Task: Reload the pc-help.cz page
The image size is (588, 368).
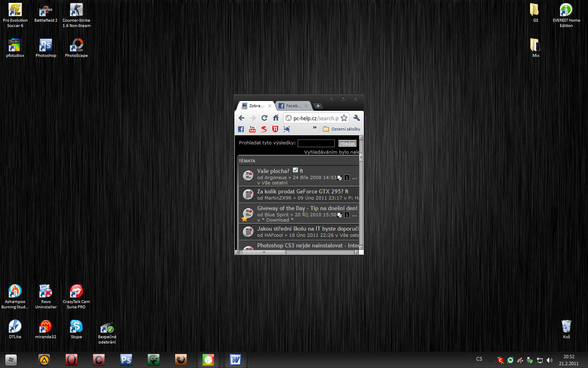Action: [264, 118]
